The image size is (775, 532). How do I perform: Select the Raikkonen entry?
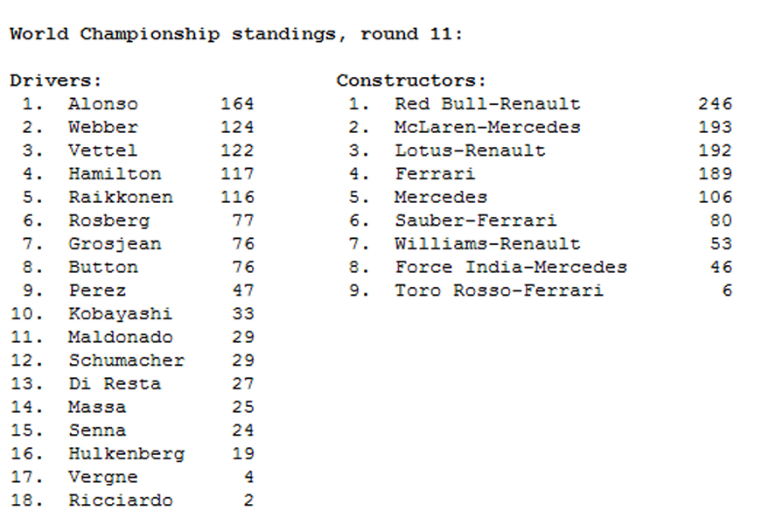point(121,197)
